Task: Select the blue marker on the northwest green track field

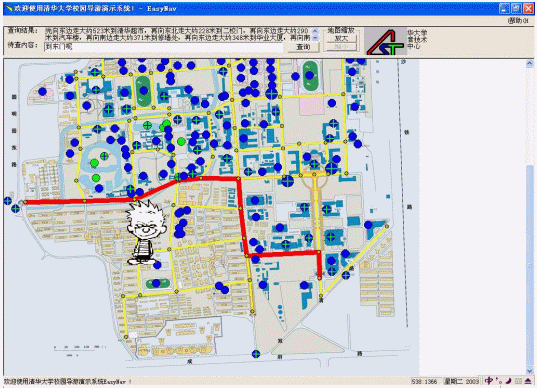Action: [143, 91]
